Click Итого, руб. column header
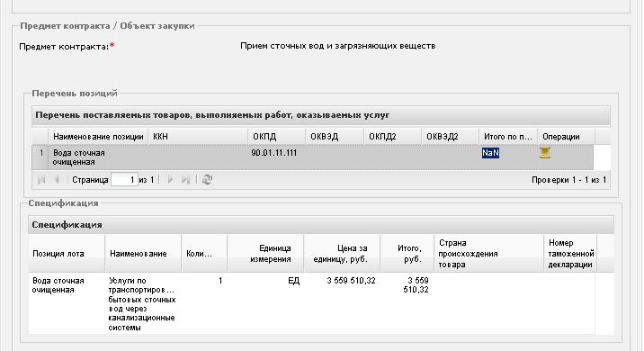The image size is (644, 351). [x=407, y=254]
